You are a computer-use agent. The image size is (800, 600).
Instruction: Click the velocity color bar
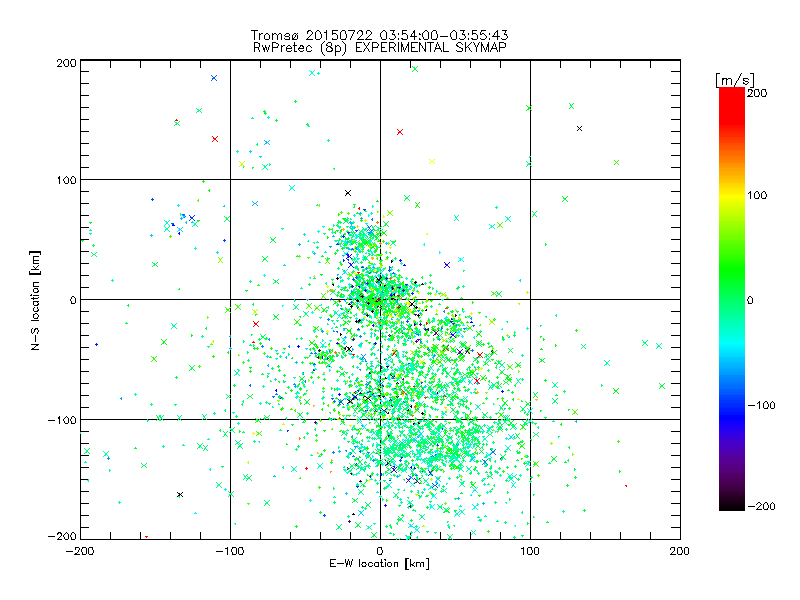pos(732,299)
